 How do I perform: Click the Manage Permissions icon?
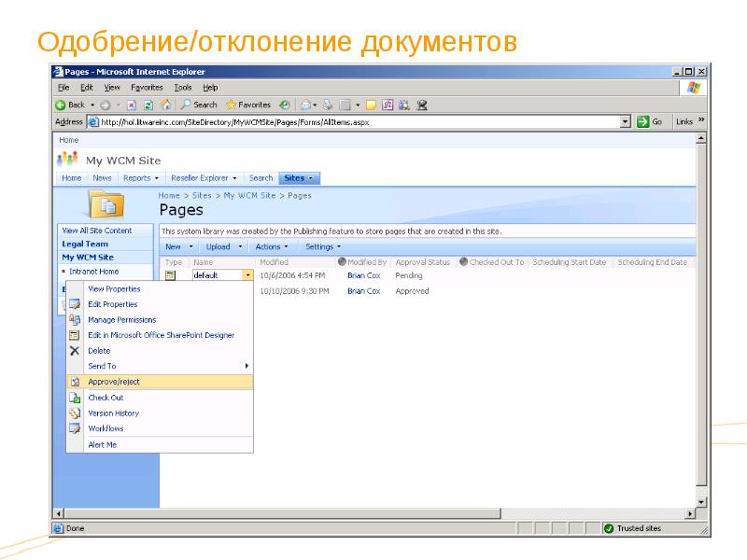(75, 320)
